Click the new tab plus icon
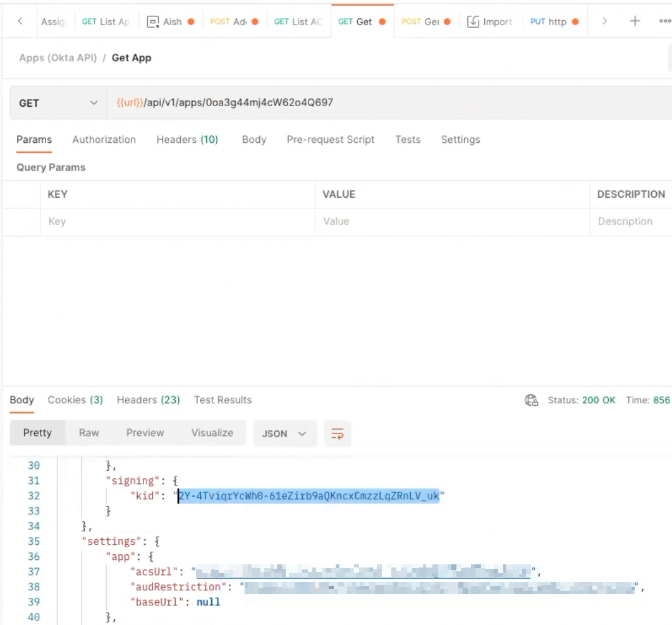The width and height of the screenshot is (672, 625). pos(635,21)
